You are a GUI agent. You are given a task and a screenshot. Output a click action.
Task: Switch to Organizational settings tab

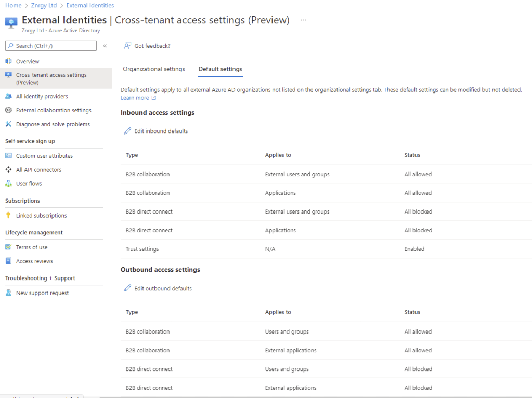153,69
